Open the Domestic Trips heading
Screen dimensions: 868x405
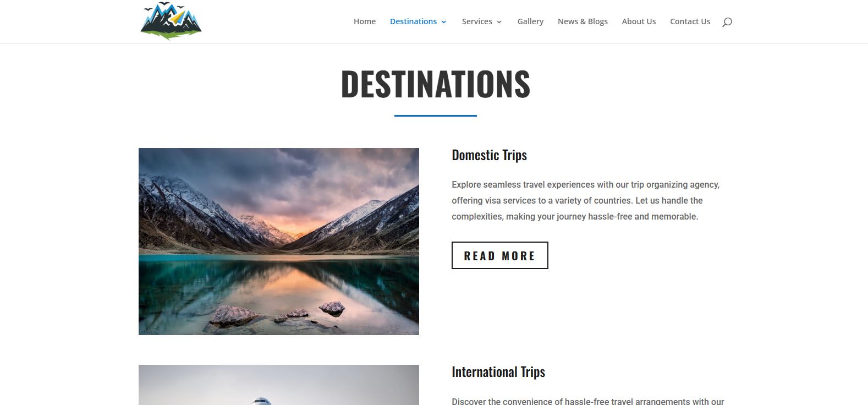[x=489, y=155]
